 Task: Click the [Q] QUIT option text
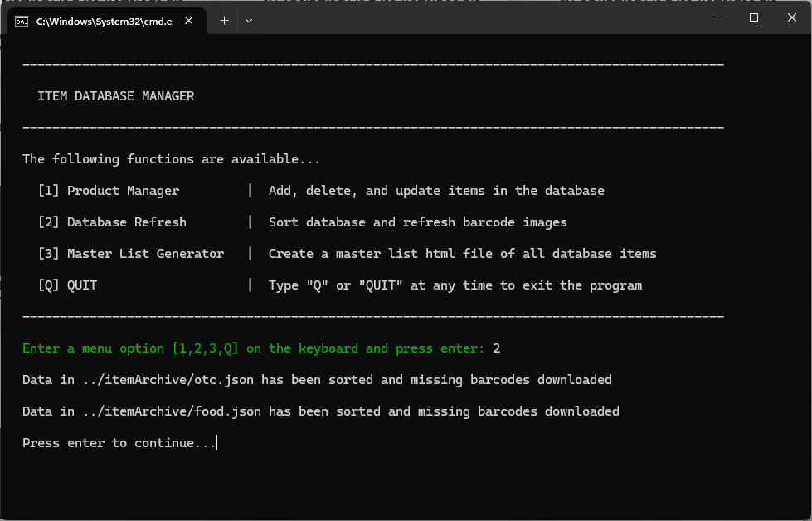click(x=67, y=285)
